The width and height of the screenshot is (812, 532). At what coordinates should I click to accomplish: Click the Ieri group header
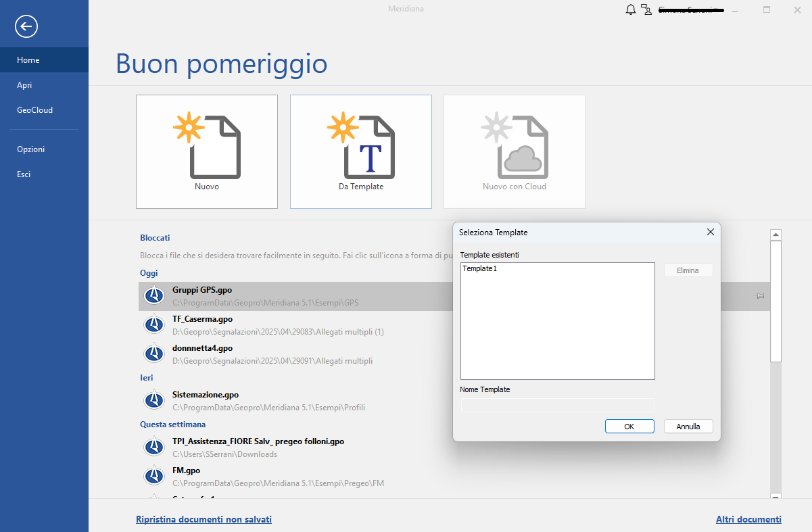[146, 379]
